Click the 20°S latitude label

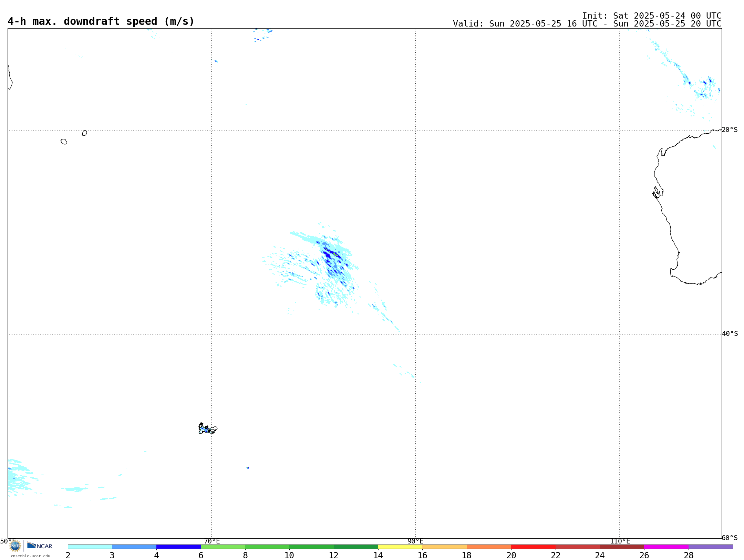pyautogui.click(x=730, y=129)
